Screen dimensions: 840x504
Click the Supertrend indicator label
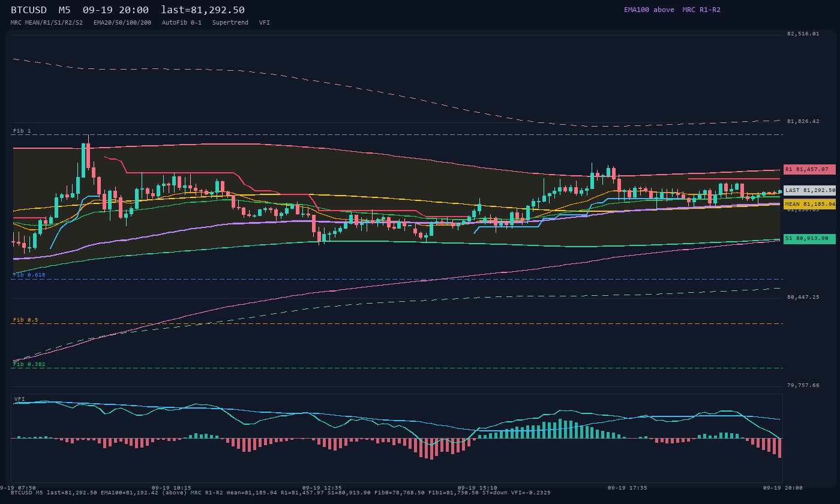click(230, 22)
